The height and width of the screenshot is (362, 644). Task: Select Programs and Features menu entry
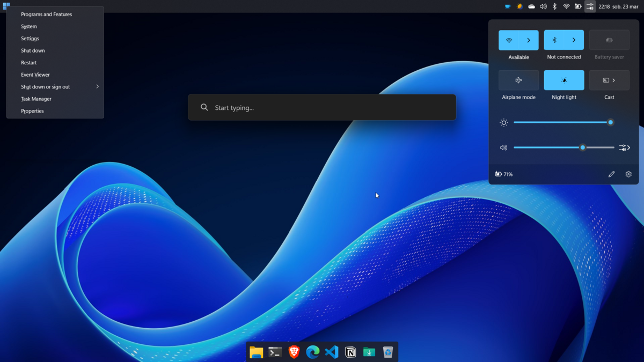(55, 14)
